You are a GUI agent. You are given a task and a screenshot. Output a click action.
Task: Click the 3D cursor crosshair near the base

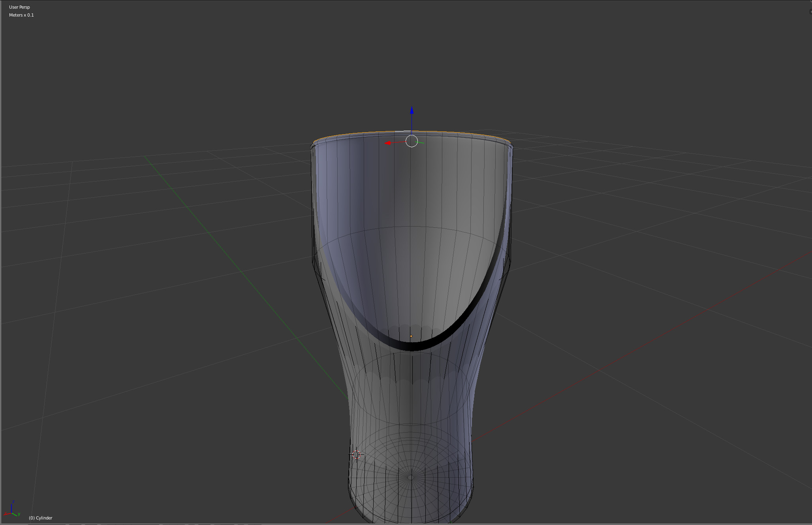pos(356,455)
